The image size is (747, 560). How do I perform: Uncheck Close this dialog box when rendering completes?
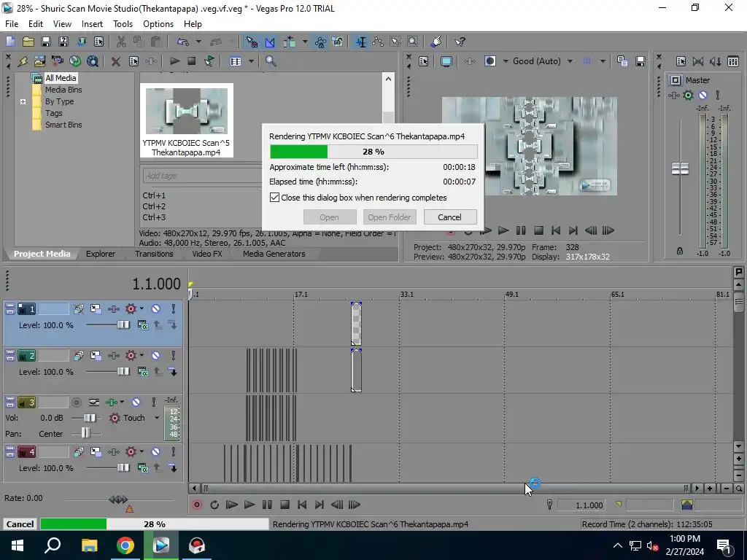[275, 198]
